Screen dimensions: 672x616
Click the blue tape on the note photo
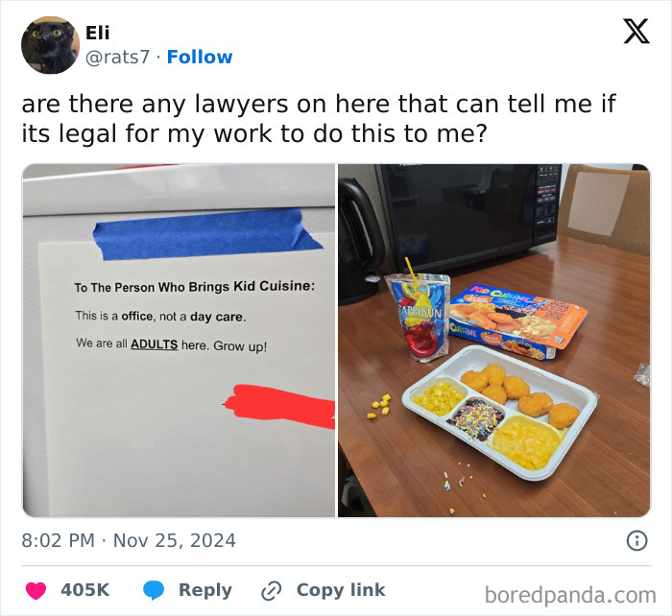[206, 234]
